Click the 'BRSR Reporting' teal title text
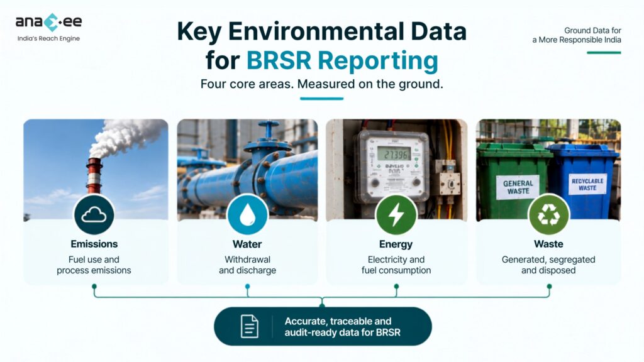The height and width of the screenshot is (362, 644). click(343, 60)
